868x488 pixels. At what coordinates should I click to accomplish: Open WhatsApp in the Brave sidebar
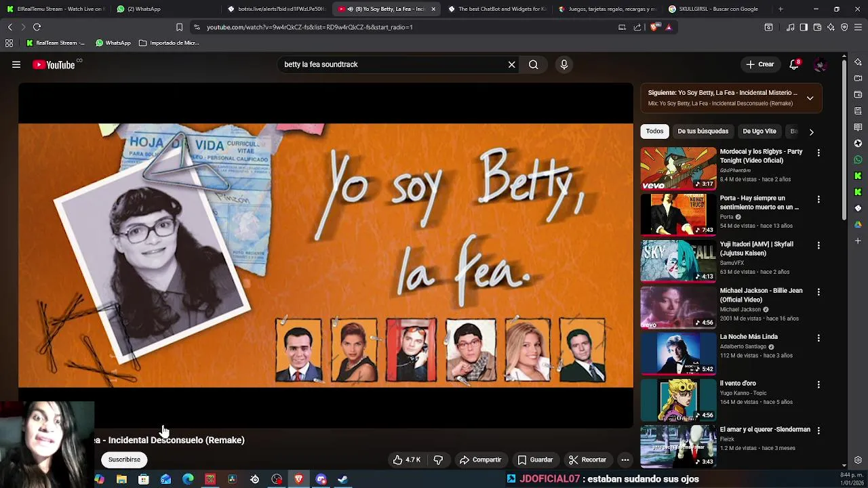pyautogui.click(x=858, y=159)
